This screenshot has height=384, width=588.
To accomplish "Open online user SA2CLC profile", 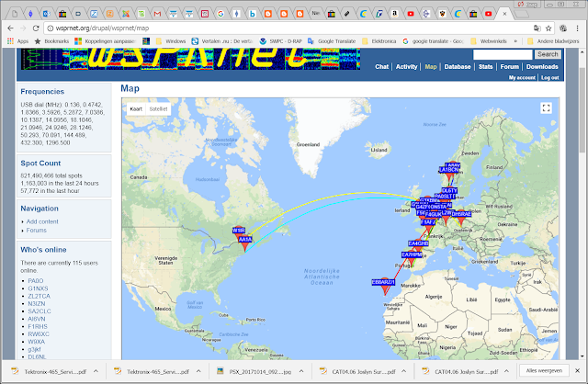I will tap(40, 311).
